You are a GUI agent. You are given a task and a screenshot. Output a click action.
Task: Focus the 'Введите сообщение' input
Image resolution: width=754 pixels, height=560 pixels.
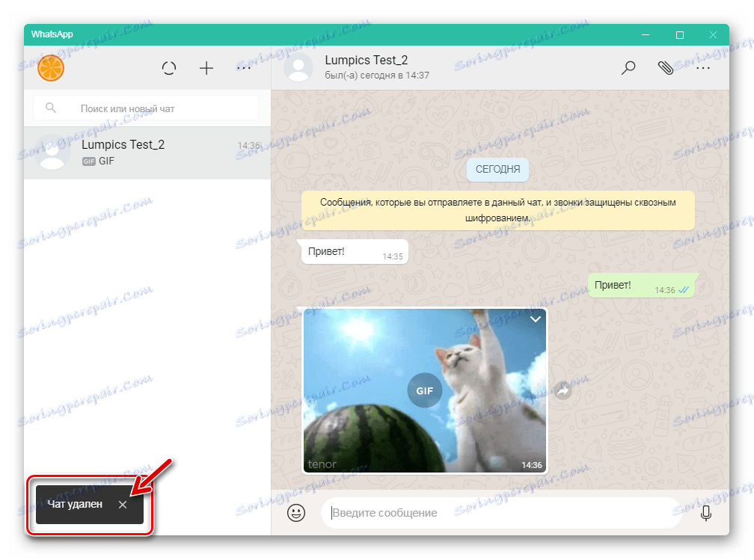(501, 513)
